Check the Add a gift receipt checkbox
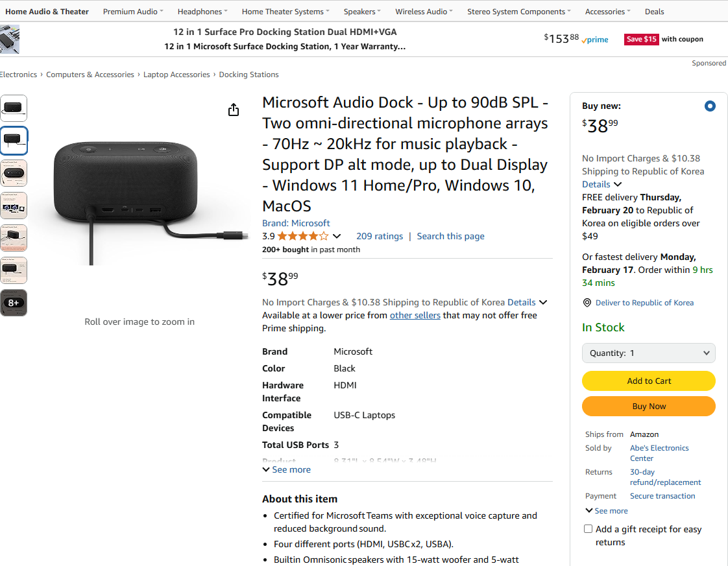Screen dimensions: 728x566 click(588, 529)
